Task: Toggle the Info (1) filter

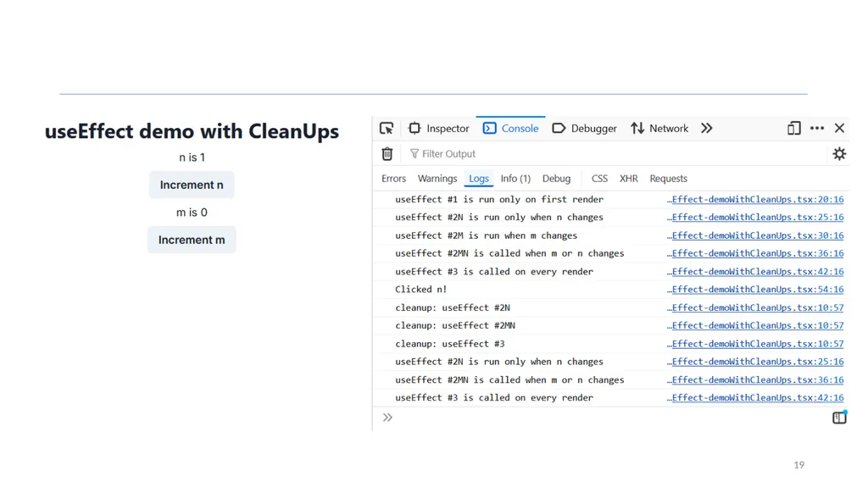Action: 515,179
